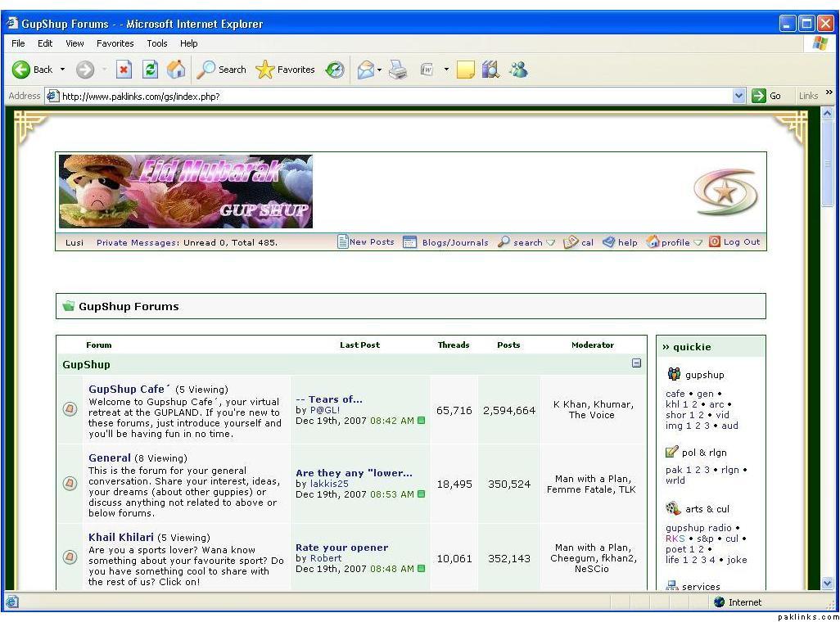
Task: Open the Favorites menu
Action: [x=115, y=43]
